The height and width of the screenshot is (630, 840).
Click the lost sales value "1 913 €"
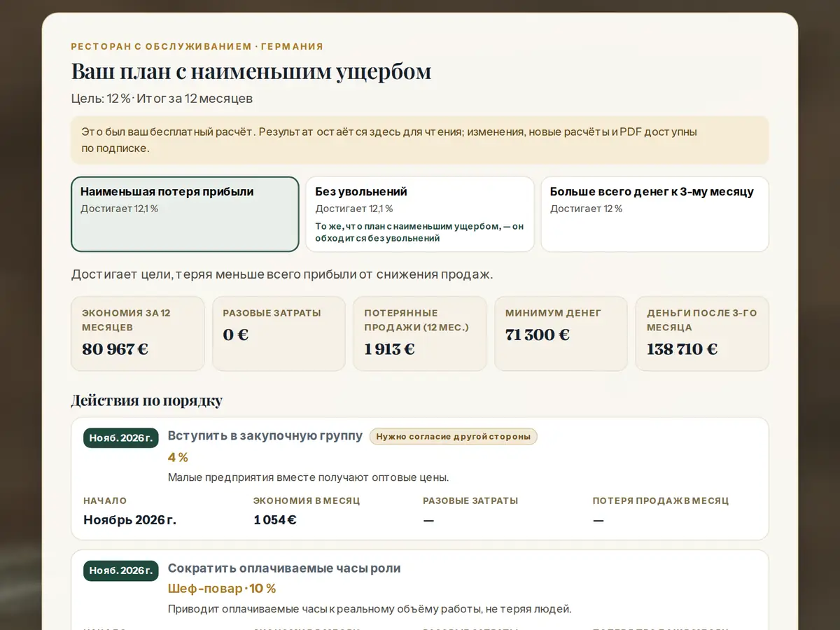pos(390,349)
